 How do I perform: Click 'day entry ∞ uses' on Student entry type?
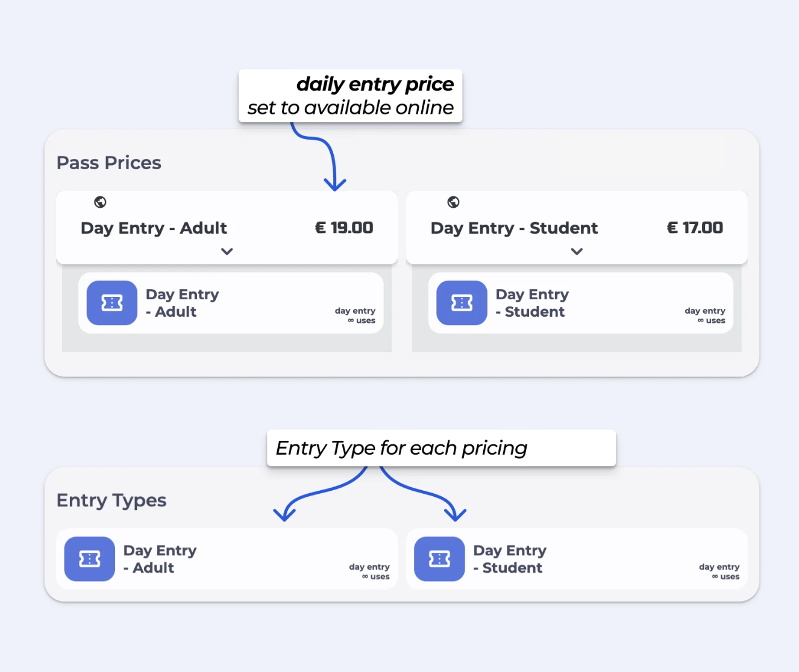pyautogui.click(x=719, y=571)
